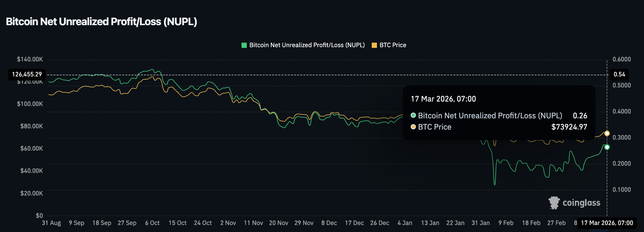Select the 6 Oct date on the time axis

coord(152,223)
